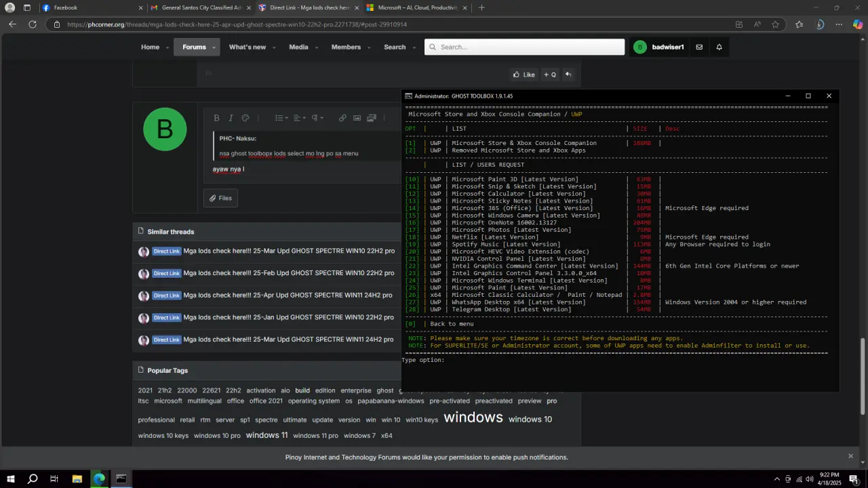Add the post to multi-quote with +Q
The height and width of the screenshot is (488, 868).
(550, 75)
